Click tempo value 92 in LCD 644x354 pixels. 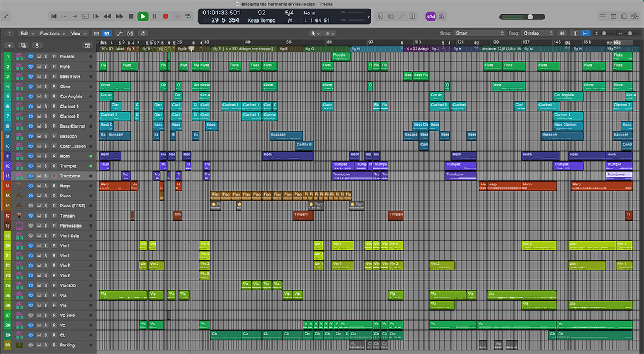[261, 13]
